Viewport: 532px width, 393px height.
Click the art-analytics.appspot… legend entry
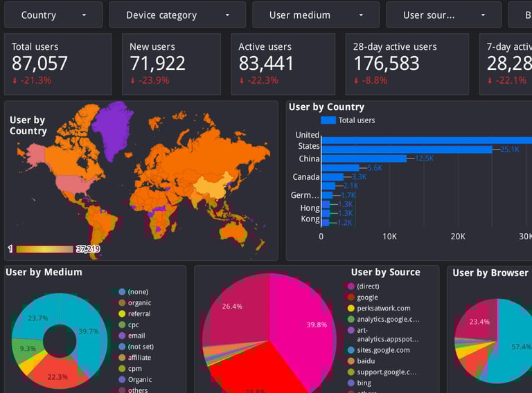(x=383, y=335)
